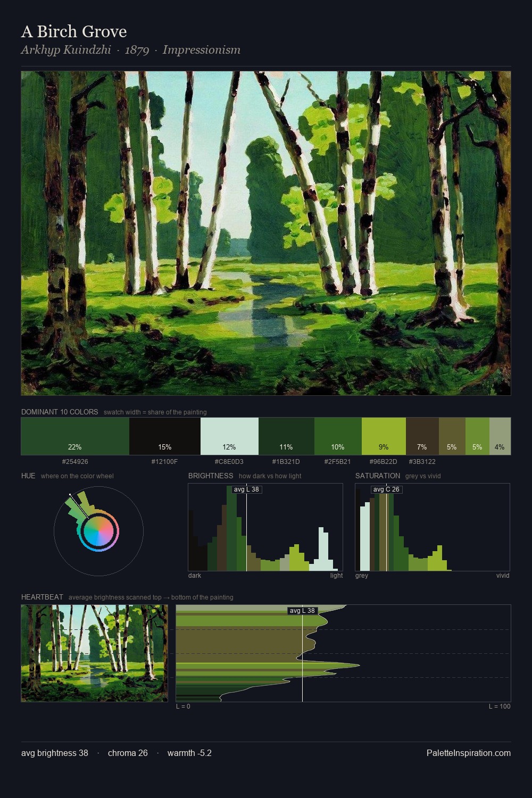This screenshot has height=798, width=532.
Task: Click the 4% grey-green swatch
Action: (x=500, y=436)
